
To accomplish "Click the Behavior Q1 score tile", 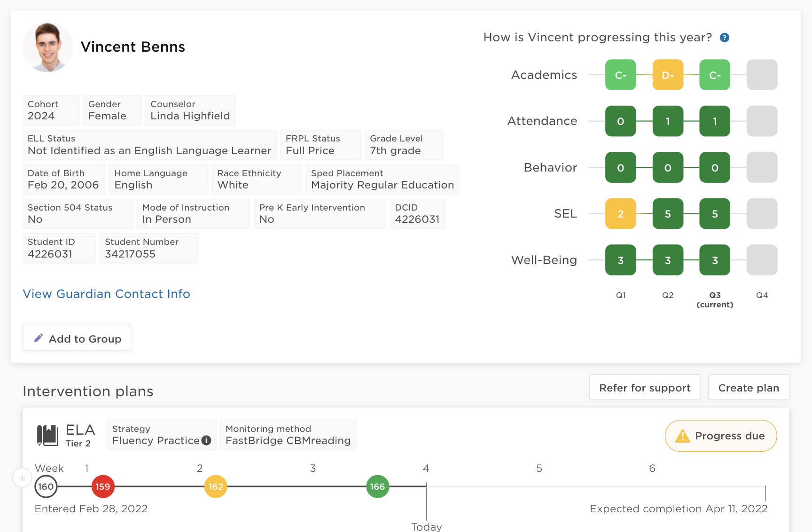I will click(620, 167).
